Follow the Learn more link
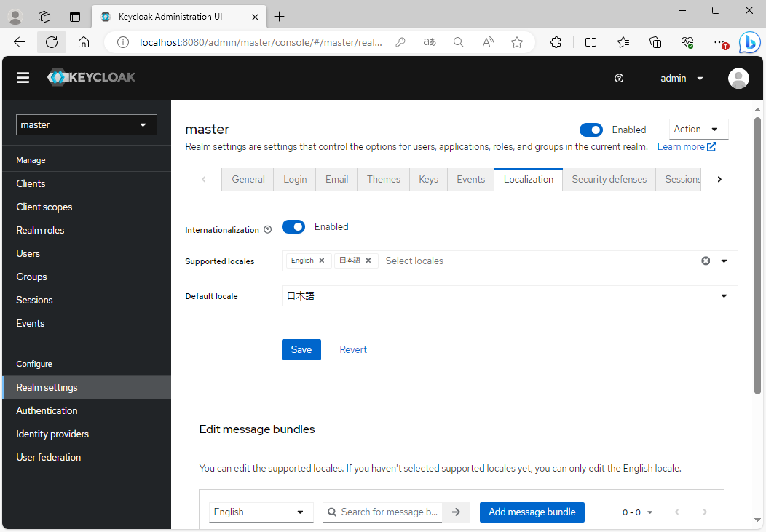The image size is (766, 532). 687,146
